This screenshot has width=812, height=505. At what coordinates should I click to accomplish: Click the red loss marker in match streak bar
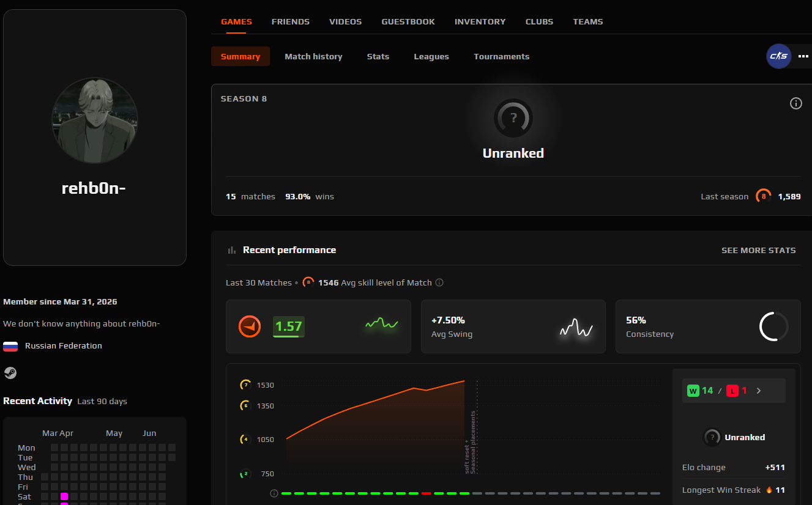pos(426,493)
